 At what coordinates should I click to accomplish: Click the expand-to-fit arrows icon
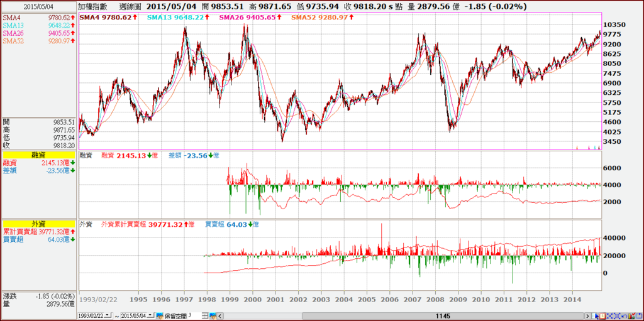617,316
